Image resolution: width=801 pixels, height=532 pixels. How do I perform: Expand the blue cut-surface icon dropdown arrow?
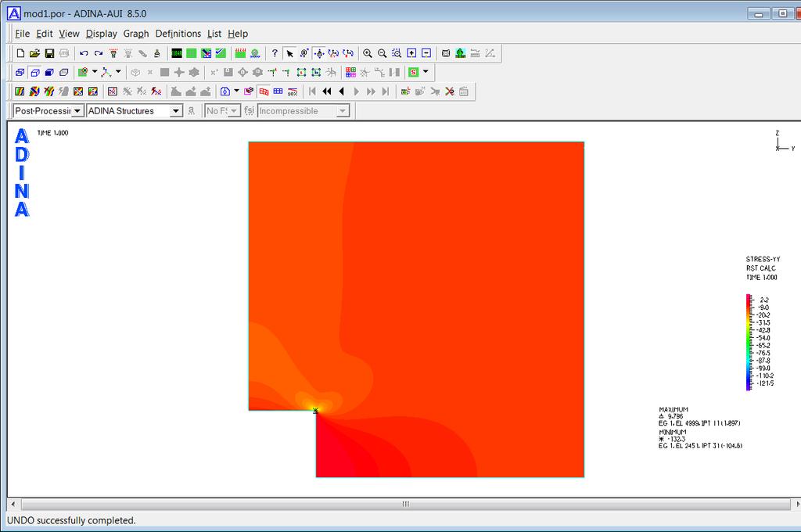(236, 91)
